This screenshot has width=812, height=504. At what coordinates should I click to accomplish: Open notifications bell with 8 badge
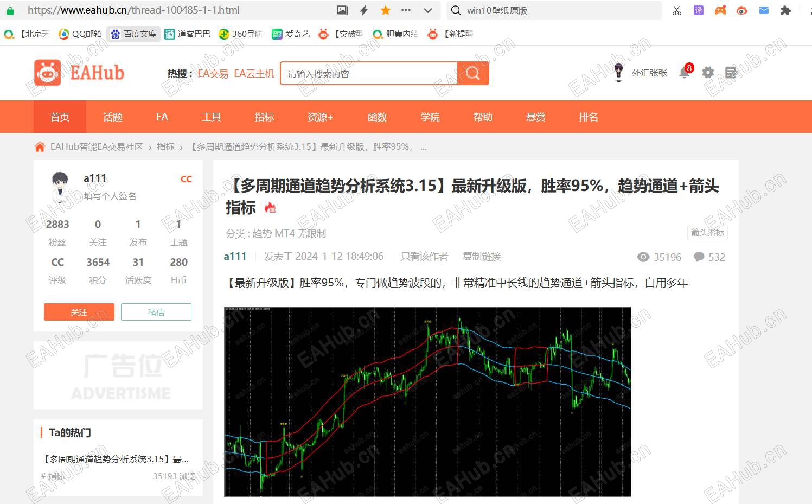coord(685,73)
